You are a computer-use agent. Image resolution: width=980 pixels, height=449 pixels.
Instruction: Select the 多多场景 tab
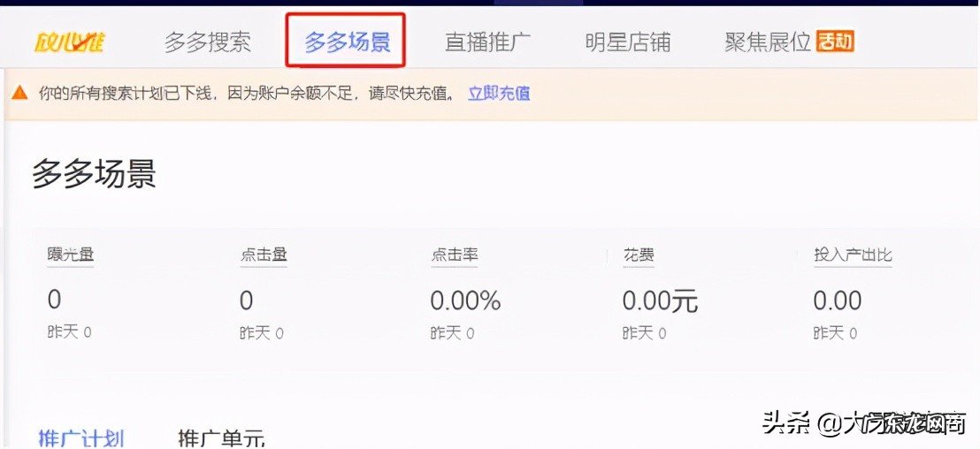[347, 42]
